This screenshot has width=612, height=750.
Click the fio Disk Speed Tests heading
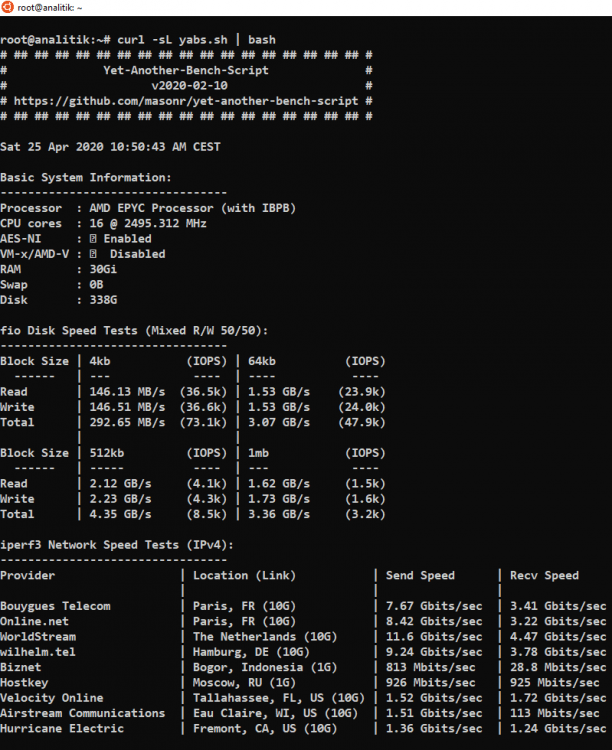(x=134, y=330)
